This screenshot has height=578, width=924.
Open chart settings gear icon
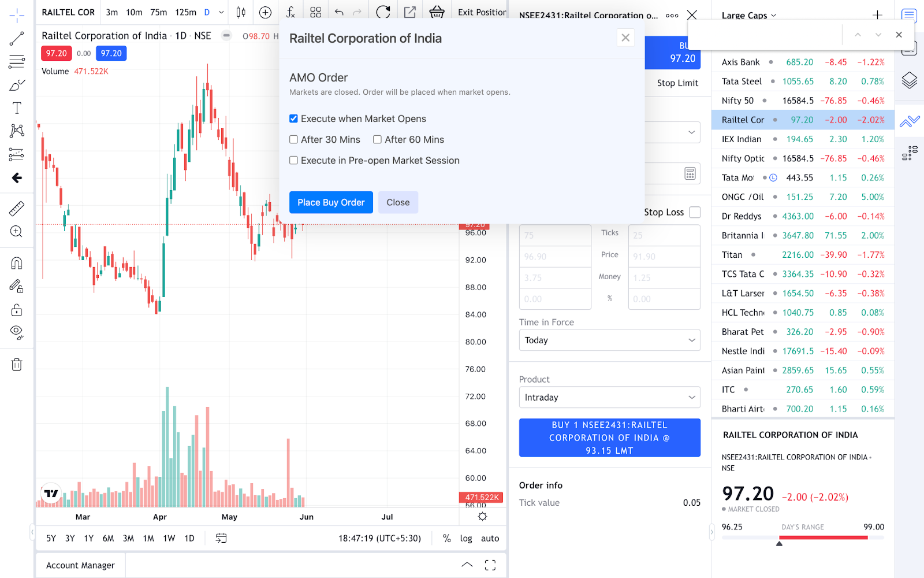(483, 516)
